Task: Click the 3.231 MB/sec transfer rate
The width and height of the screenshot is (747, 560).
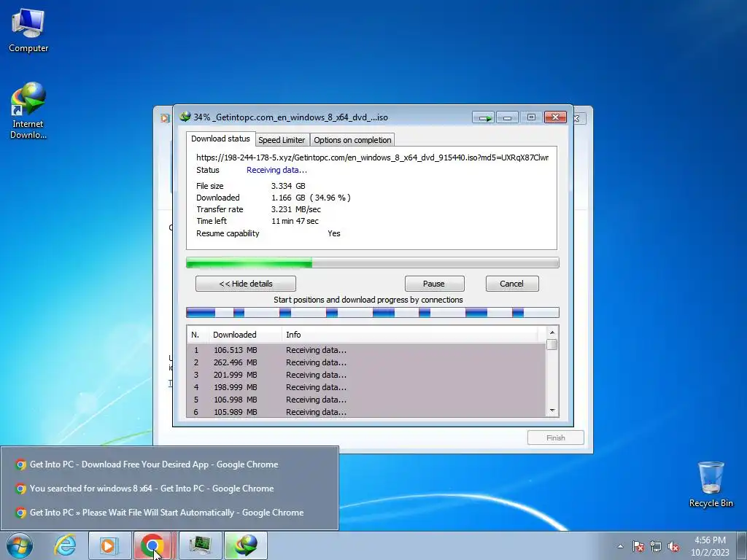Action: point(296,209)
